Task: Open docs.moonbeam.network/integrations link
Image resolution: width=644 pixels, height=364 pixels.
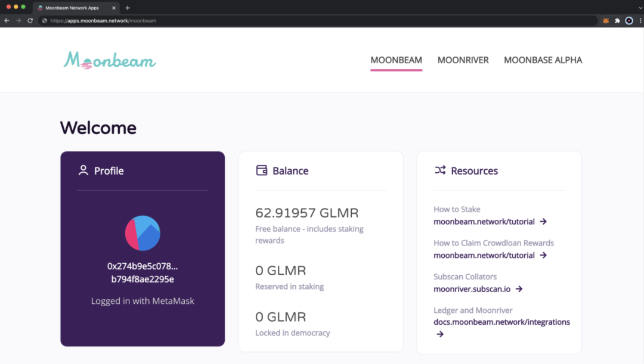Action: (x=502, y=322)
